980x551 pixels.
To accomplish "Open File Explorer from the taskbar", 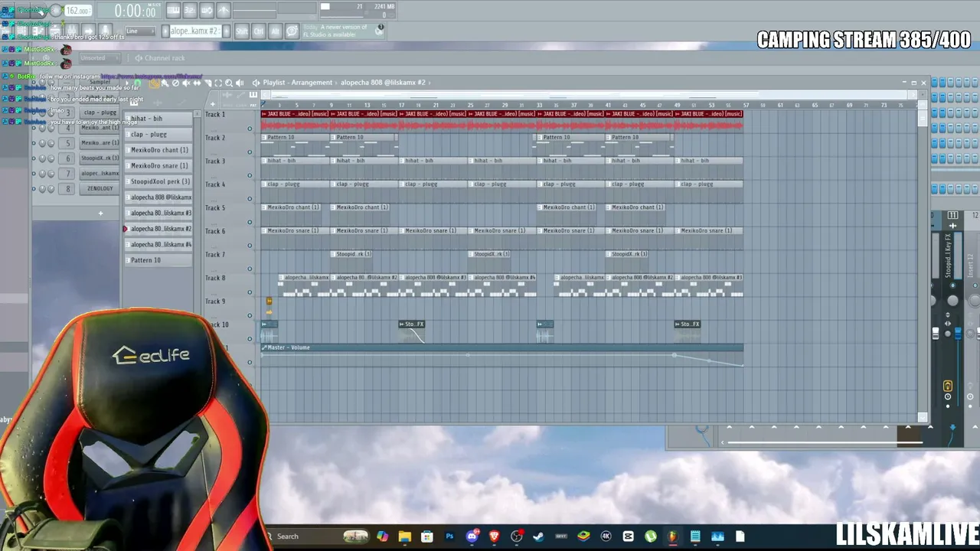I will 404,536.
